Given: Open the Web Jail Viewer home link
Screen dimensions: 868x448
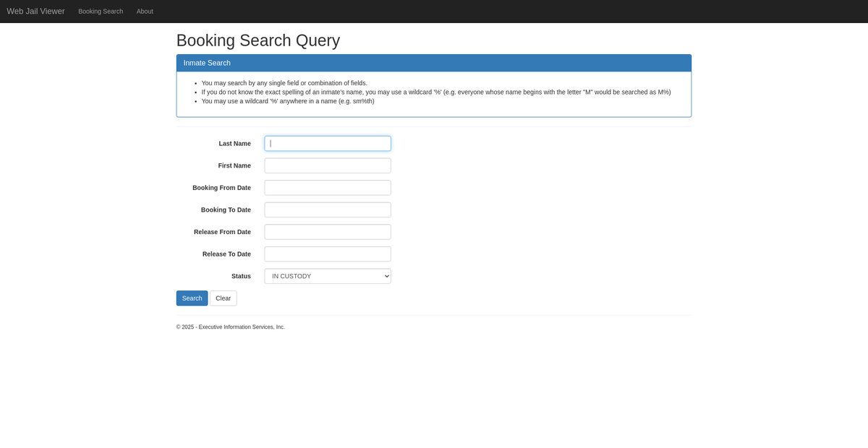Looking at the screenshot, I should 35,12.
